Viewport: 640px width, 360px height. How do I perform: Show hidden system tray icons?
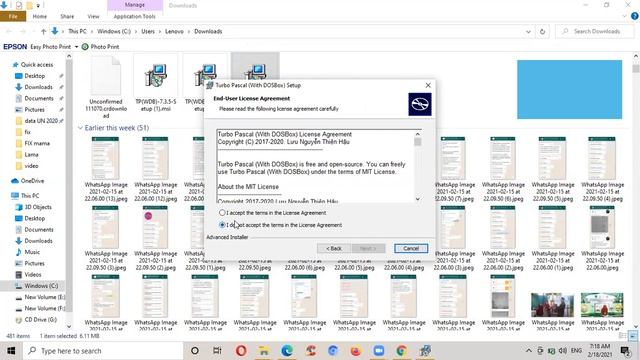point(529,351)
